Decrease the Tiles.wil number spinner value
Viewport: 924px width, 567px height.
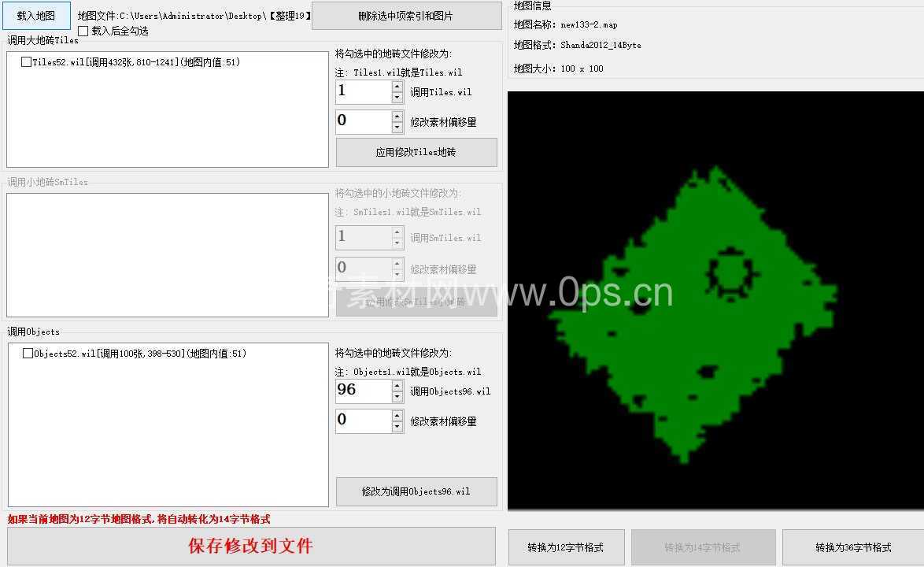[397, 97]
